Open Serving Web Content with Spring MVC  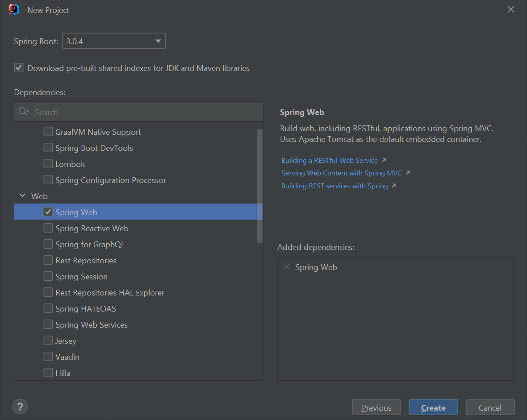coord(342,173)
